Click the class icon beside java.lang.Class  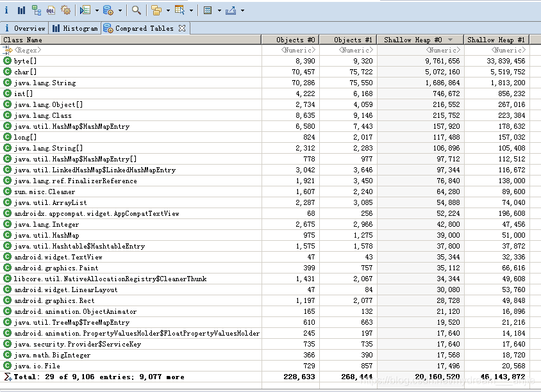(x=7, y=115)
